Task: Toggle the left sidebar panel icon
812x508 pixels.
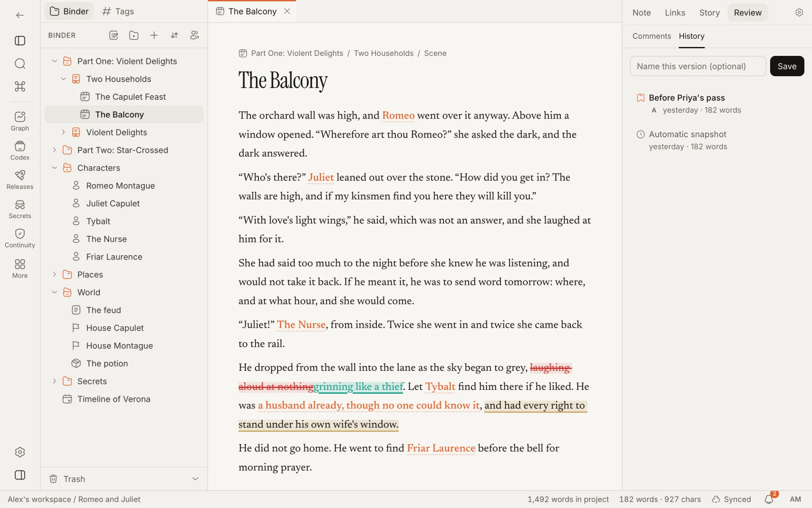Action: pyautogui.click(x=20, y=41)
